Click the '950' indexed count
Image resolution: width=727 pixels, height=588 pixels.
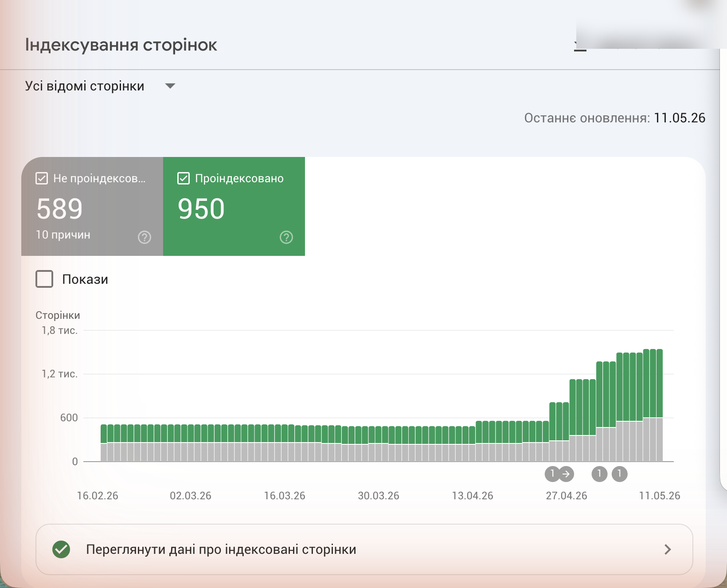click(x=201, y=209)
